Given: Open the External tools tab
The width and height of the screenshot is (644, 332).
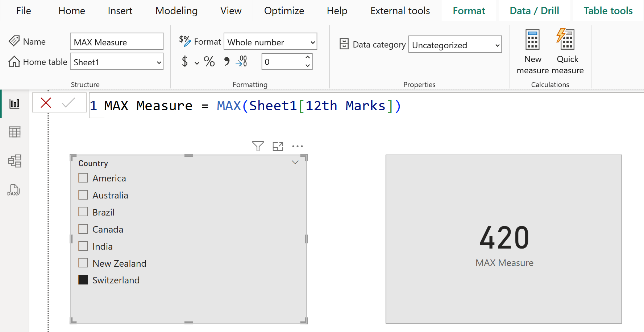Looking at the screenshot, I should (x=400, y=11).
